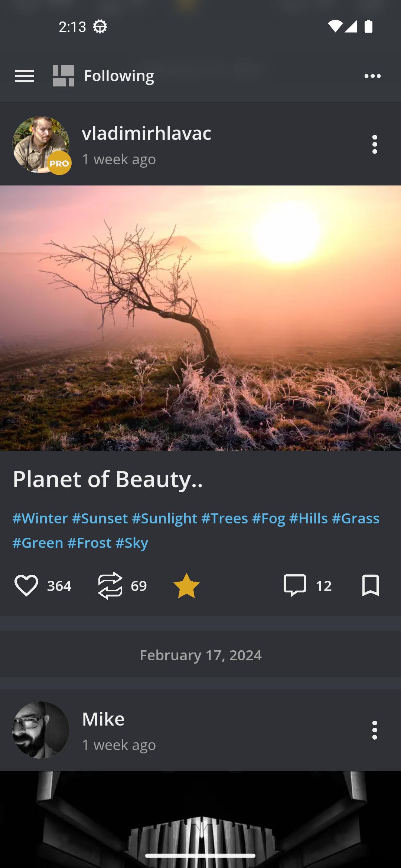Toggle the gold star featured icon
The image size is (401, 868).
[x=186, y=586]
